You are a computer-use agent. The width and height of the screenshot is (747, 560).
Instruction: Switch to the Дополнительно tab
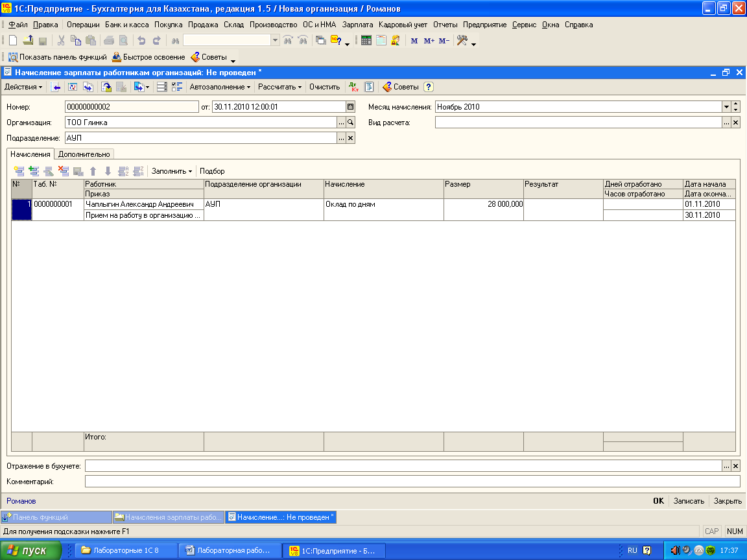tap(84, 154)
